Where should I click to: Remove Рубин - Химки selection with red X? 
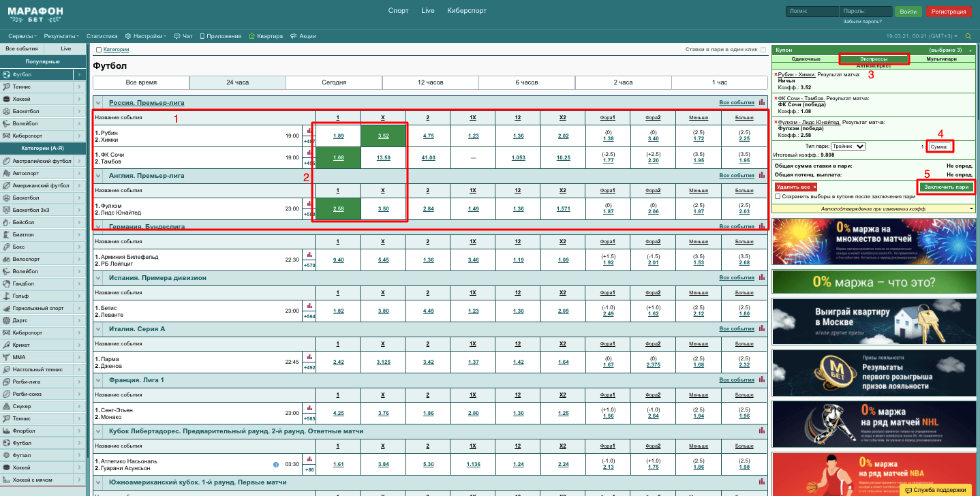(776, 74)
